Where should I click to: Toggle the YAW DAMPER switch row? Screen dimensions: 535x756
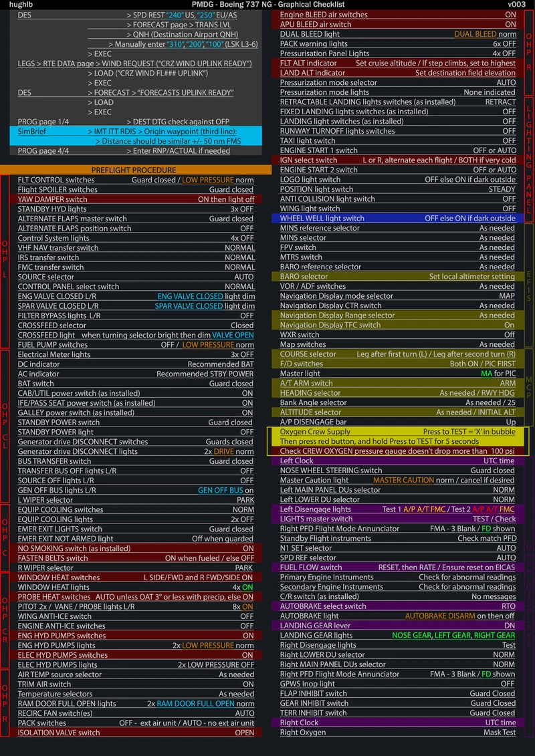coord(134,199)
